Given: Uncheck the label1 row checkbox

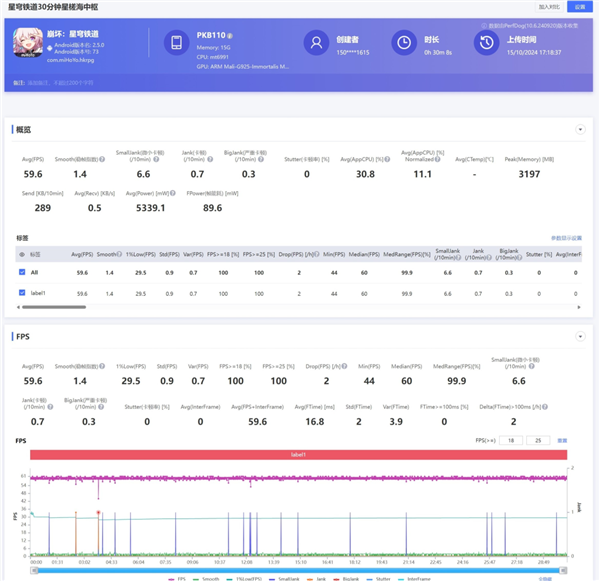Looking at the screenshot, I should point(22,293).
